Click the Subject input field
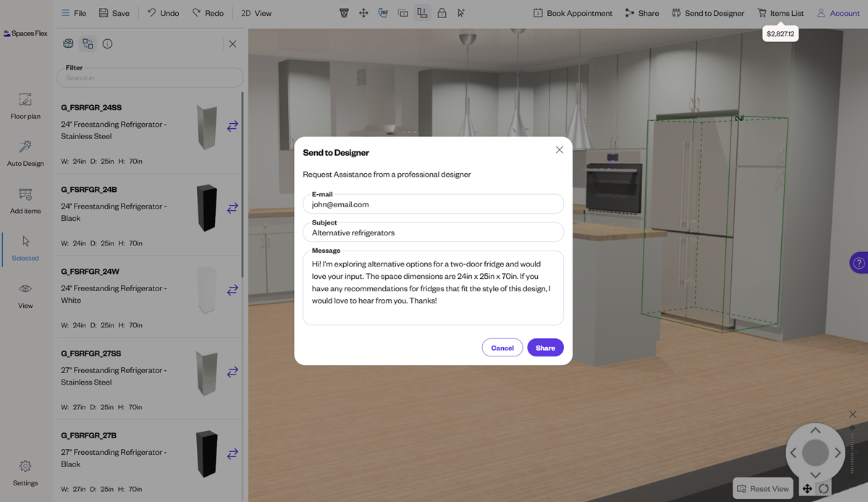The height and width of the screenshot is (502, 868). (x=433, y=233)
